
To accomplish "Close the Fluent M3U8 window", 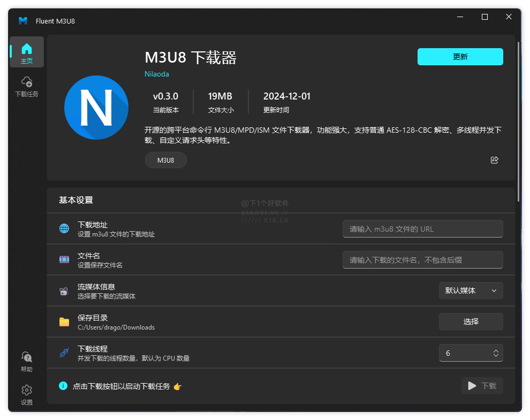I will (509, 17).
